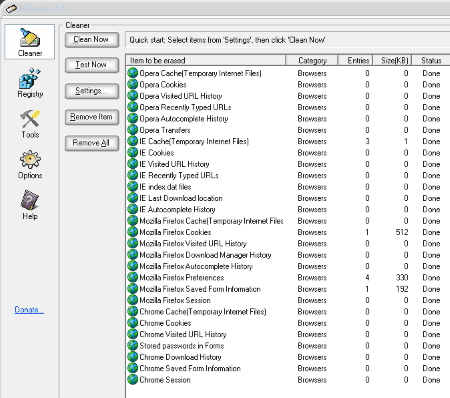Click globe icon of IE Last Download location
The height and width of the screenshot is (398, 450).
pyautogui.click(x=133, y=197)
